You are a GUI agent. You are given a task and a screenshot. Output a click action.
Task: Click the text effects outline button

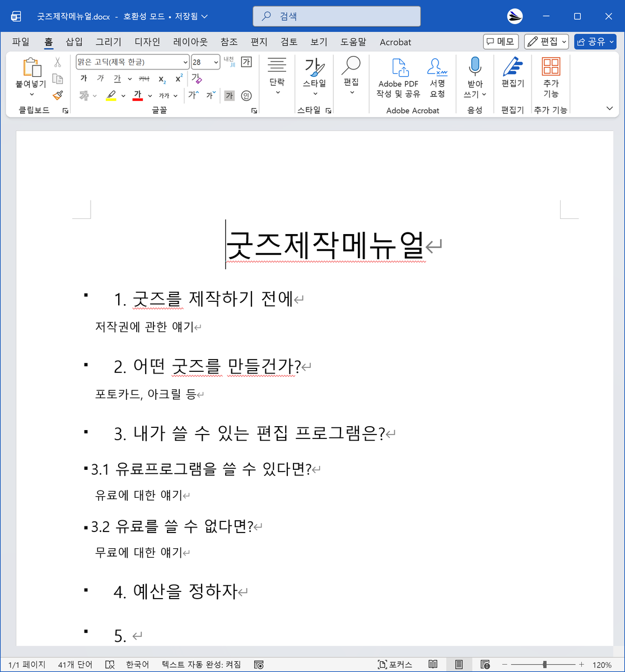[84, 96]
